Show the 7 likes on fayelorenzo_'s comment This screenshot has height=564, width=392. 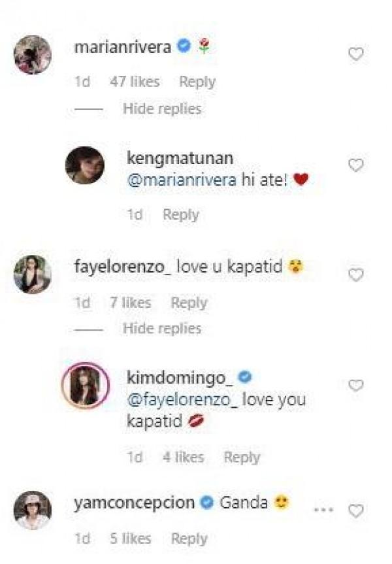point(131,303)
